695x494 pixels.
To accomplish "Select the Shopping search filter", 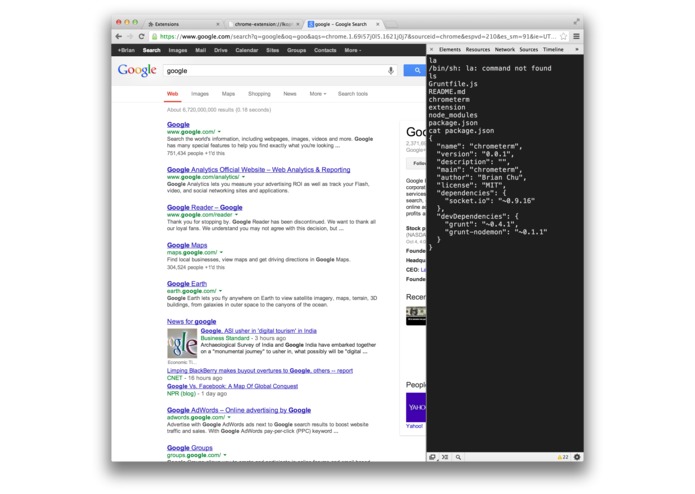I will [259, 93].
